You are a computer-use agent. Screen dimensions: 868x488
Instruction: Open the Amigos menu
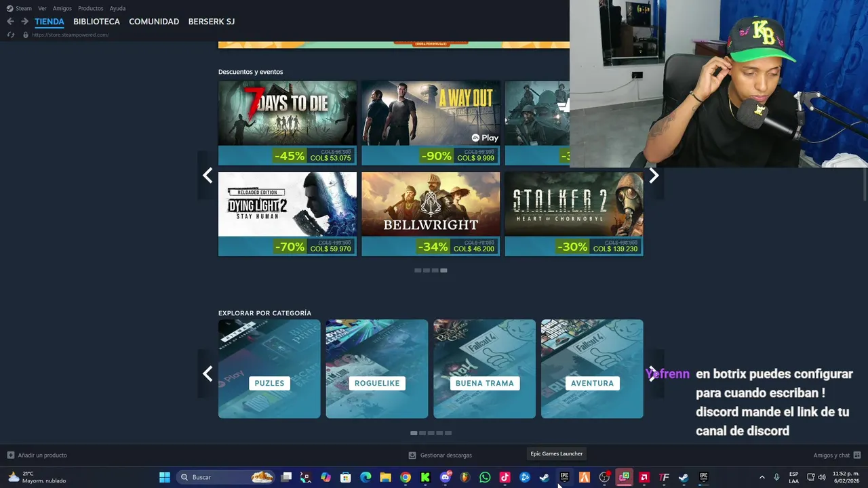62,8
